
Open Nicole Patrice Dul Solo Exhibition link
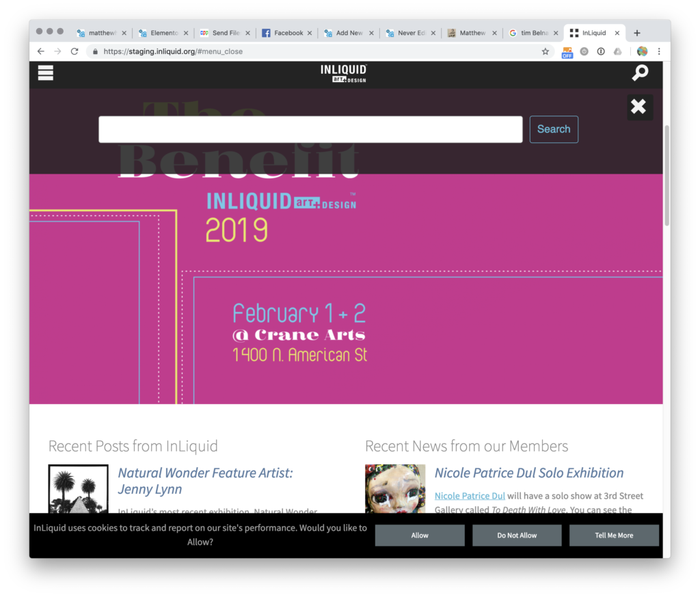click(529, 473)
